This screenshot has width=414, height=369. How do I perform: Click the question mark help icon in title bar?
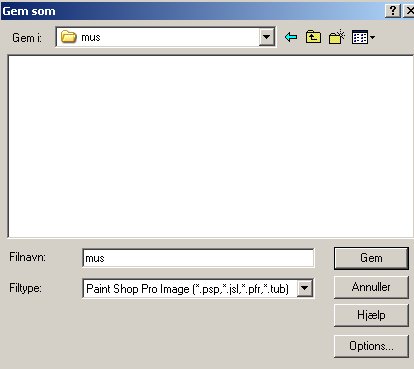[x=393, y=11]
